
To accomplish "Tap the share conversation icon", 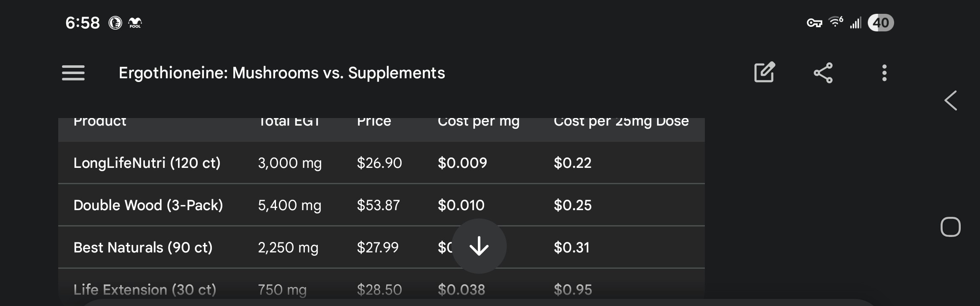I will [x=823, y=73].
